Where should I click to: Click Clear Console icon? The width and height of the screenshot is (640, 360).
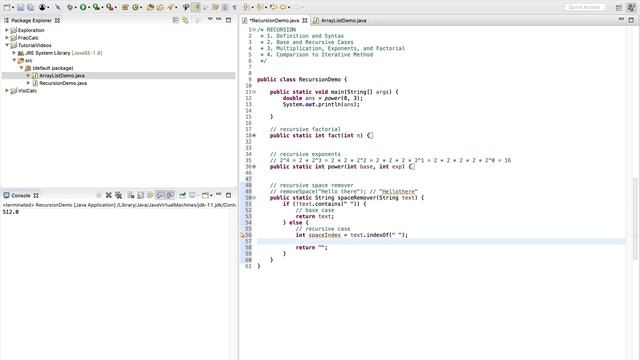[131, 195]
